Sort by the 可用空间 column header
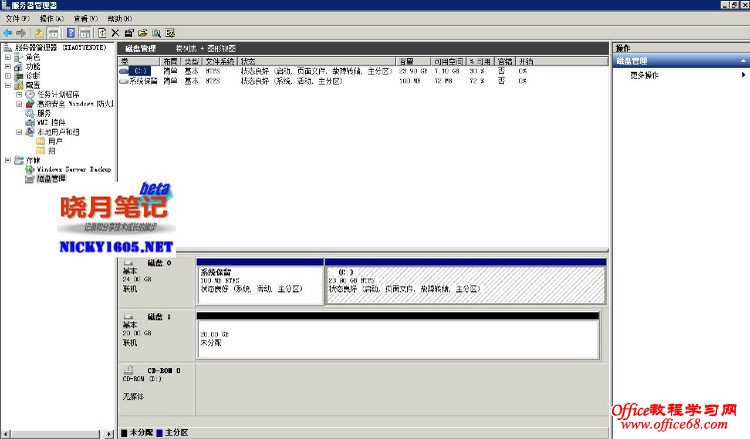This screenshot has width=750, height=439. tap(448, 61)
